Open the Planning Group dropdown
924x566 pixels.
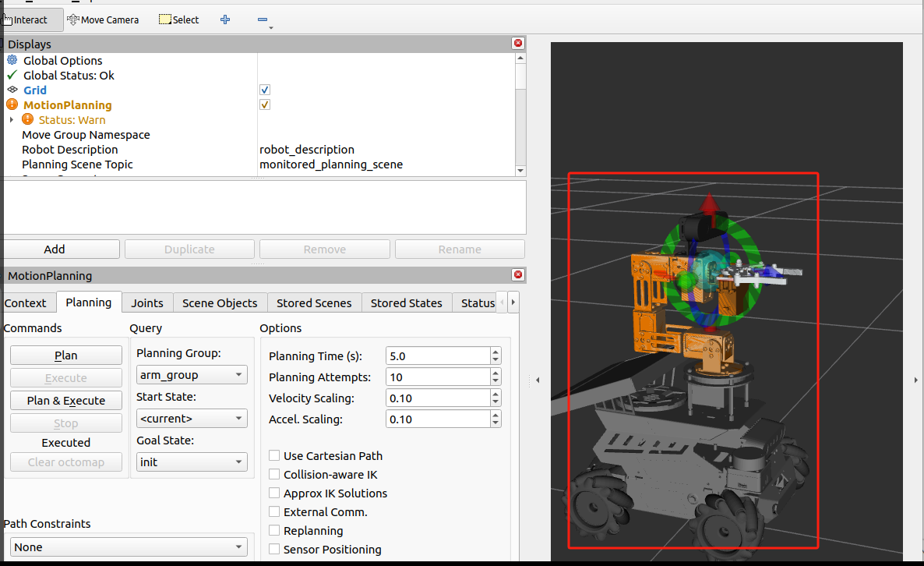point(192,375)
